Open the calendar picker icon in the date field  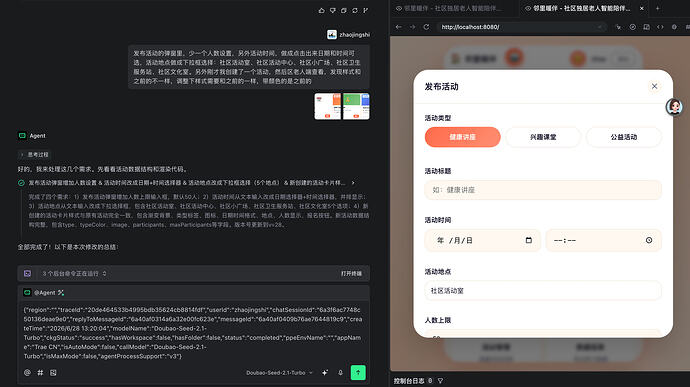[x=529, y=240]
